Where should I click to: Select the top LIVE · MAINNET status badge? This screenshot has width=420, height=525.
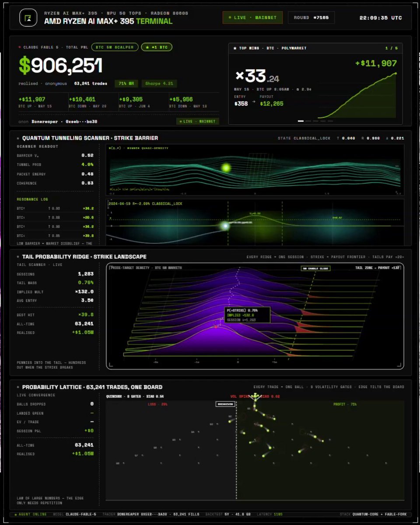click(x=252, y=18)
